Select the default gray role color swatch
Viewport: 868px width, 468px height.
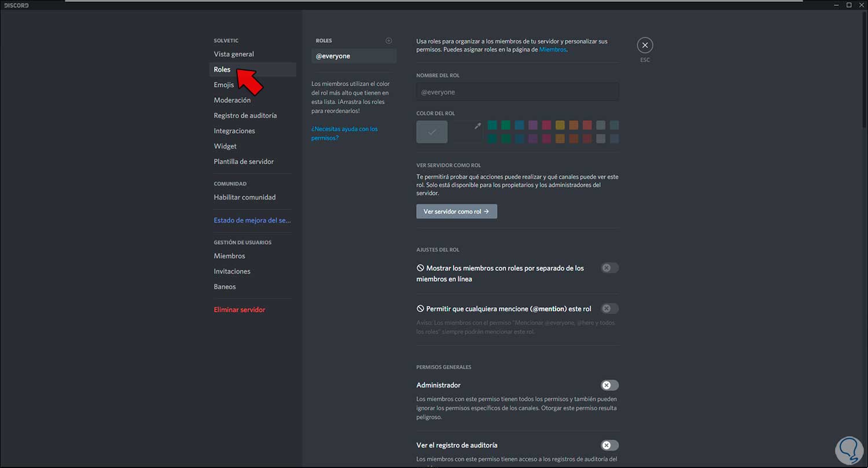(x=432, y=132)
